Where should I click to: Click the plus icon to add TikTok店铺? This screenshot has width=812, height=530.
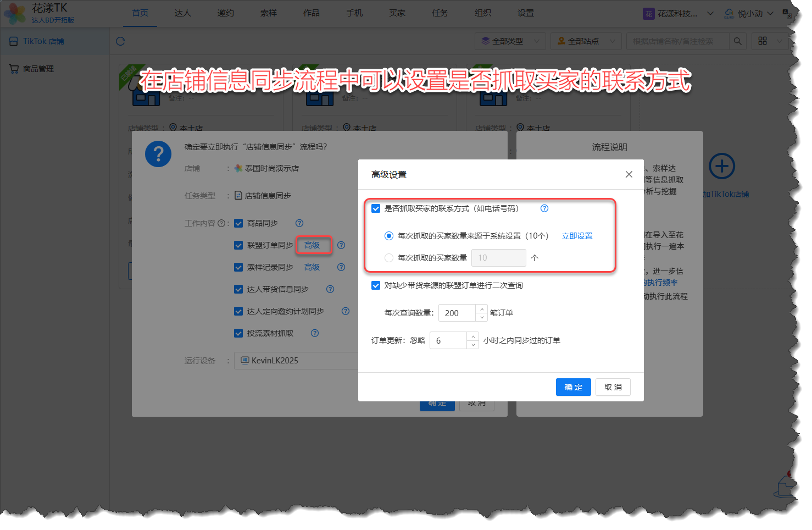721,166
